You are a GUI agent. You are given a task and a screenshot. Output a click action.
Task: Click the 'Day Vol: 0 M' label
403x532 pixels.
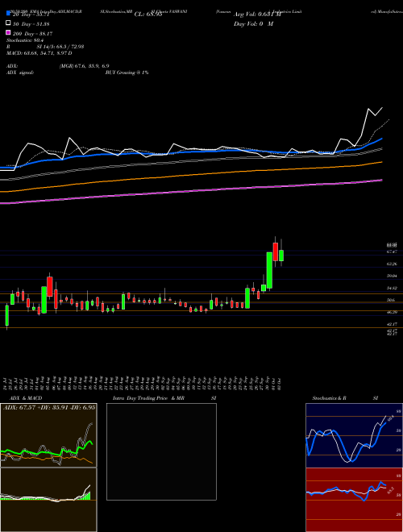tap(253, 23)
